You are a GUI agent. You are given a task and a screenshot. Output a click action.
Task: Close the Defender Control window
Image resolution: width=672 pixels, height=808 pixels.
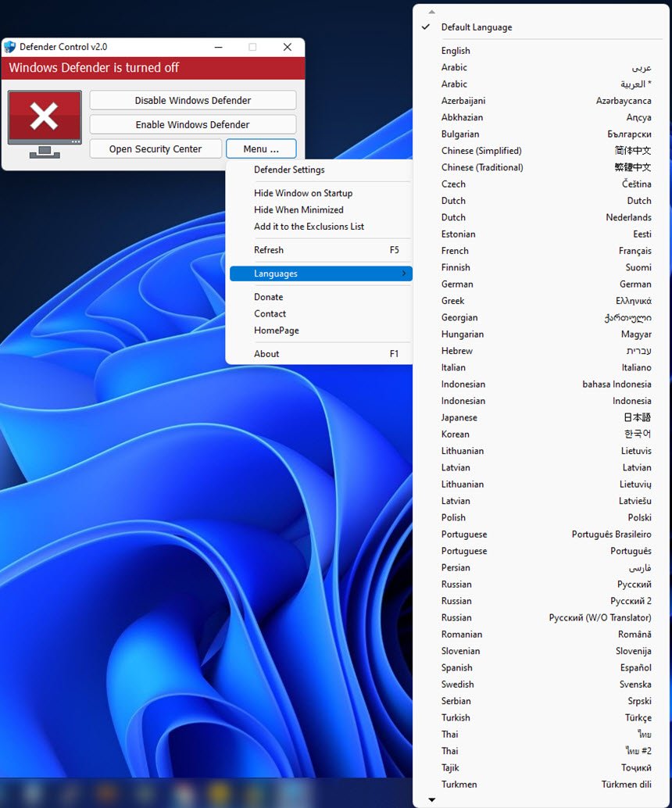coord(288,47)
